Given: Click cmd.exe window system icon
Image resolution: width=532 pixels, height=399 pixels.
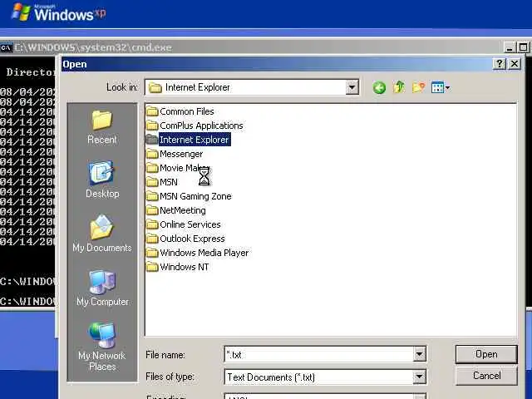Looking at the screenshot, I should coord(6,47).
